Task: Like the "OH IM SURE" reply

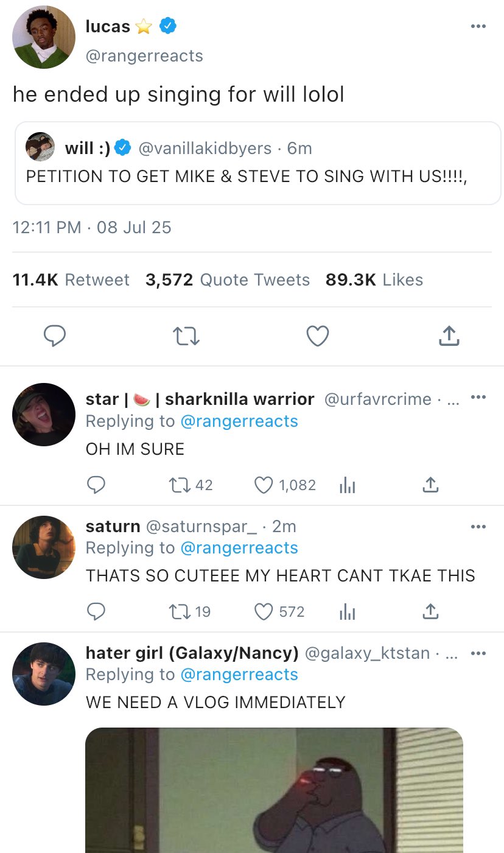Action: tap(264, 485)
